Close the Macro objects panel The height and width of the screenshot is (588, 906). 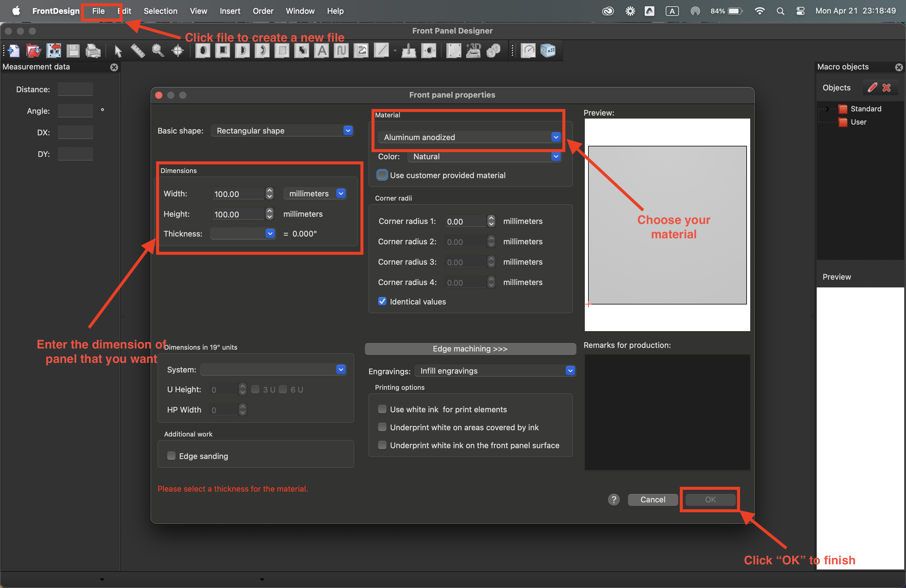[x=899, y=67]
